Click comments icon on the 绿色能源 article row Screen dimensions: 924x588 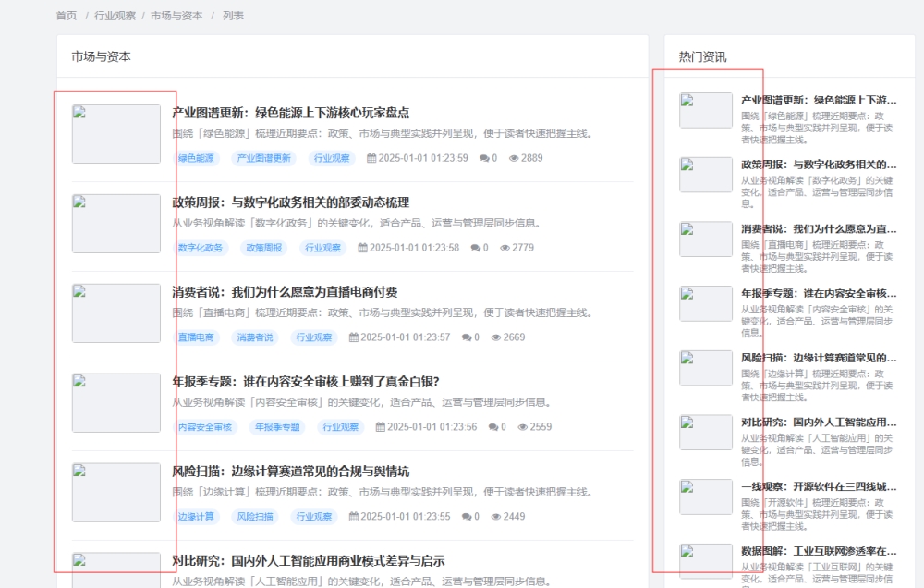click(x=484, y=158)
